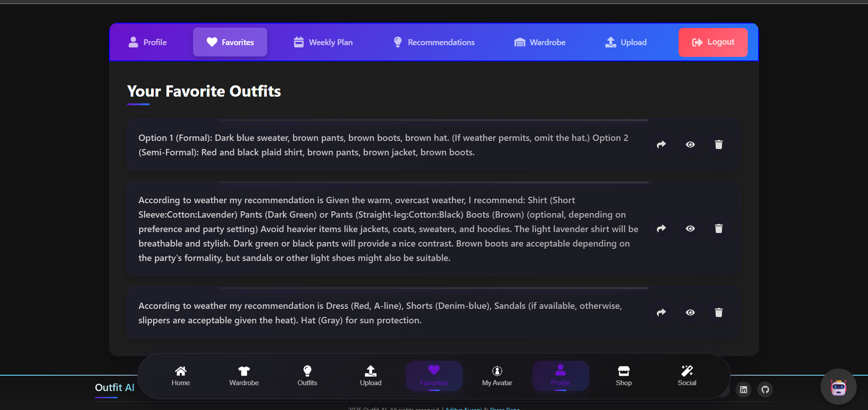This screenshot has width=868, height=410.
Task: Click the Home icon in bottom navigation
Action: 180,376
